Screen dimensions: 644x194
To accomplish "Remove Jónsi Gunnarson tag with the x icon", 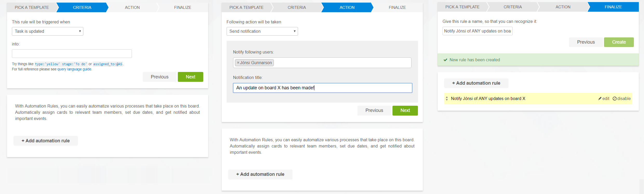I will tap(238, 63).
